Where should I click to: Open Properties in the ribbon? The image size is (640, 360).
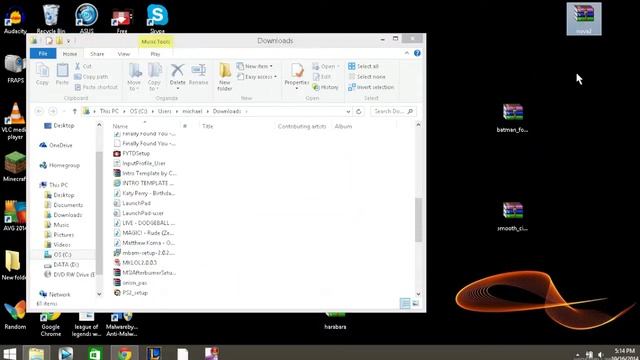click(297, 76)
